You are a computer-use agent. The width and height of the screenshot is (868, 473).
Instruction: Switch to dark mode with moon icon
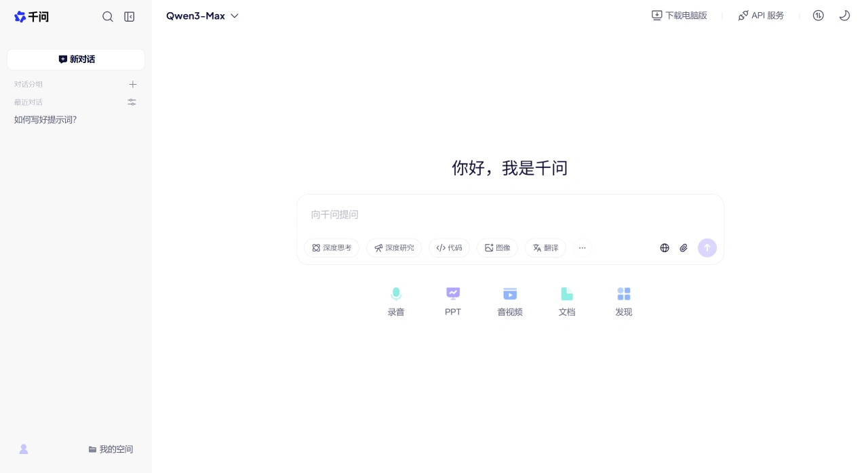tap(844, 15)
